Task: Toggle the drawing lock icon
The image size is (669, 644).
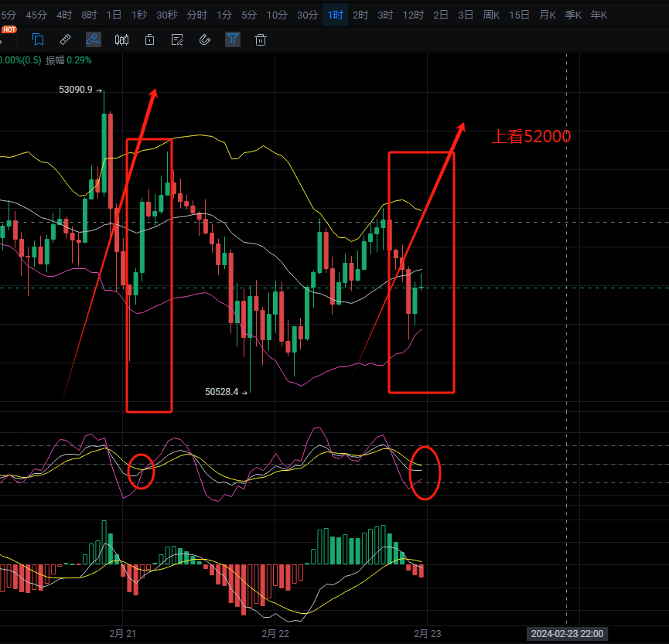Action: (149, 39)
